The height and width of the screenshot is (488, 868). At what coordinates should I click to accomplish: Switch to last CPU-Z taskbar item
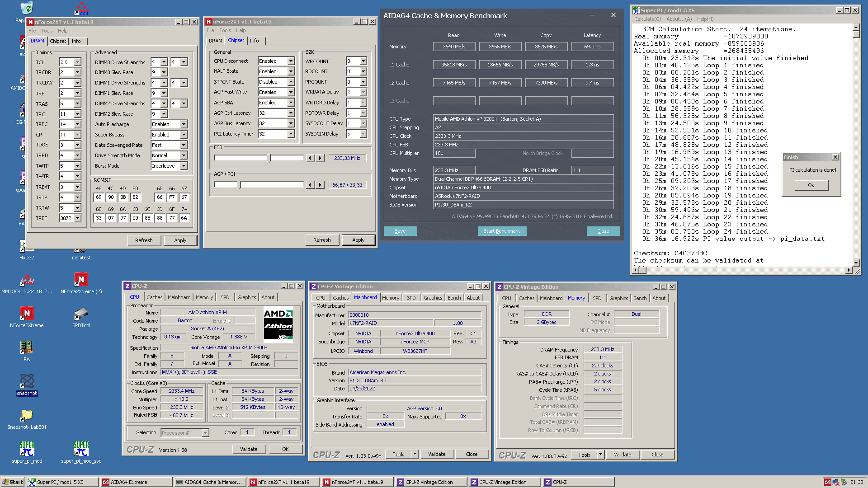(x=578, y=482)
